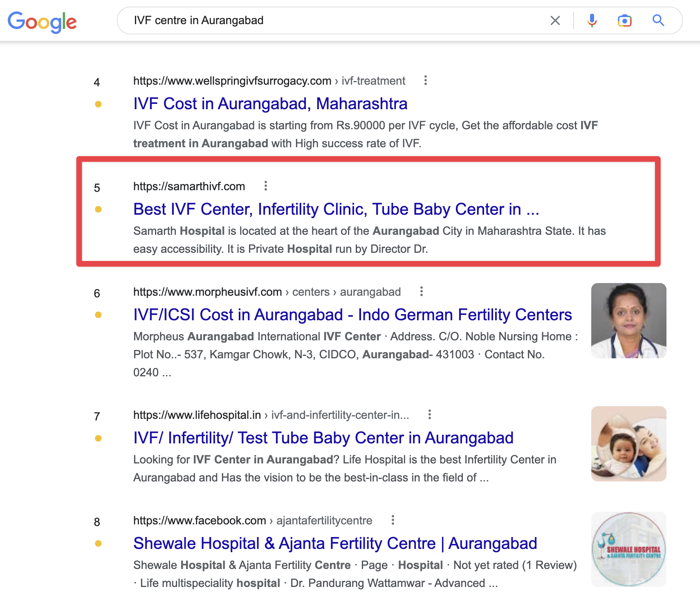700x598 pixels.
Task: Open Google Lens image search
Action: pos(624,20)
